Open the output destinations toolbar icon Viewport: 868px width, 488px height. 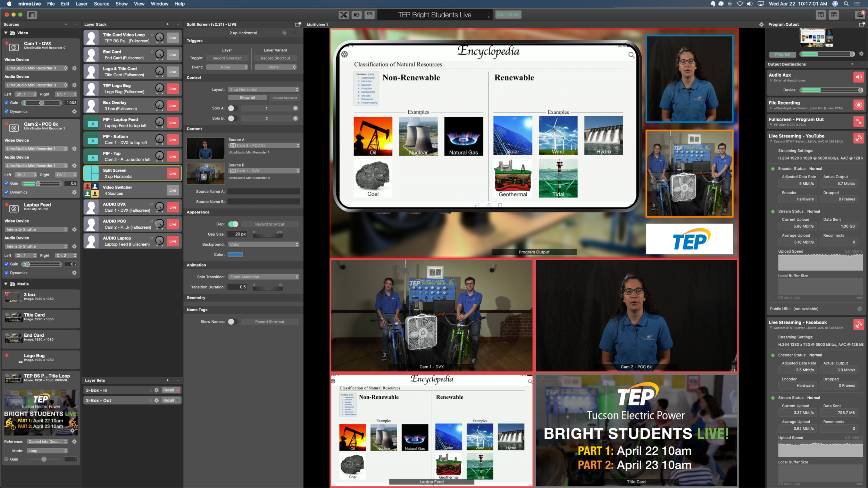(860, 15)
